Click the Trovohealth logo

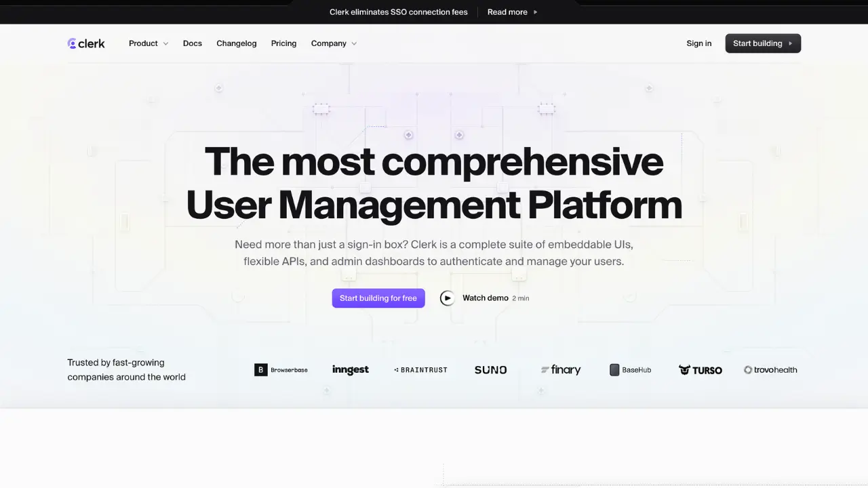tap(770, 370)
